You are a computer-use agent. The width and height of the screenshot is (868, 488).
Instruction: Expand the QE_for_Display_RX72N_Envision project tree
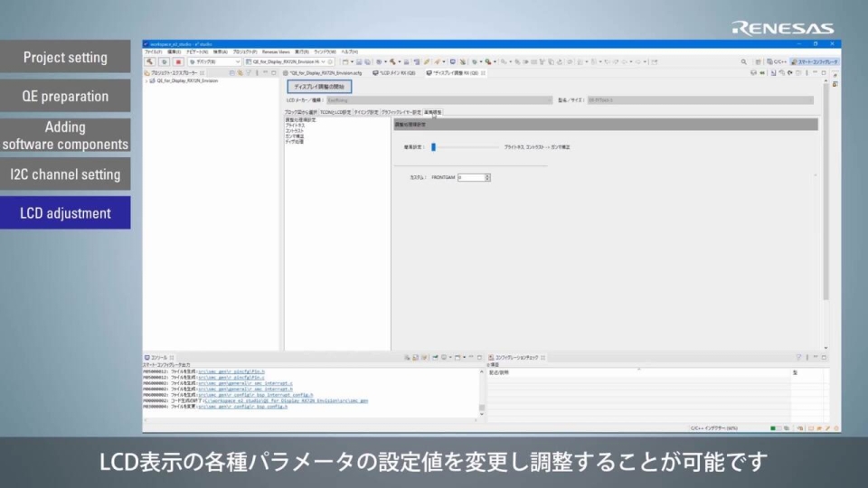click(147, 80)
